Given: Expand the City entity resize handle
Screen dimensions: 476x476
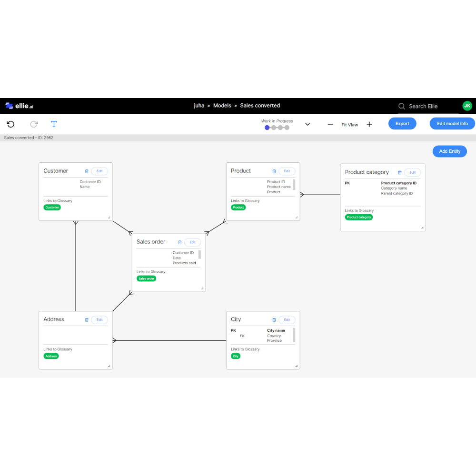Looking at the screenshot, I should (297, 367).
